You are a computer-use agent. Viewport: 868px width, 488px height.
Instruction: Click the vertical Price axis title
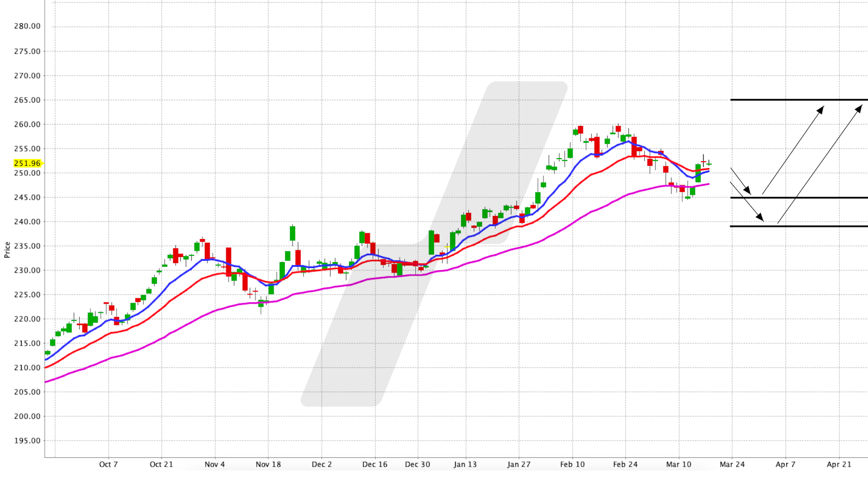click(x=7, y=250)
